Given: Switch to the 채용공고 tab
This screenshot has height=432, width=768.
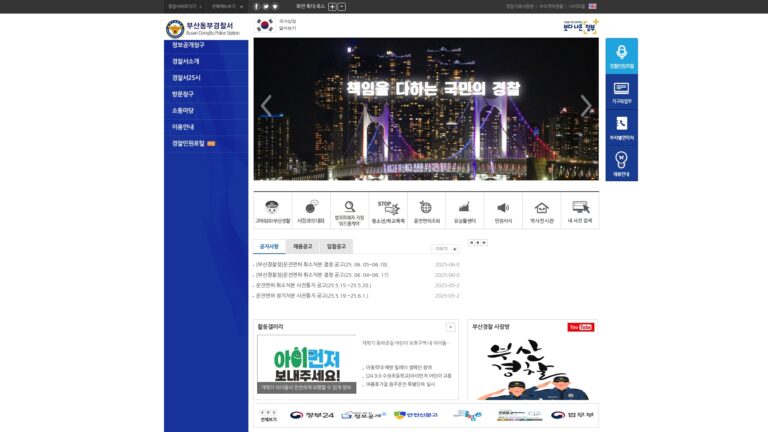Looking at the screenshot, I should pyautogui.click(x=302, y=246).
